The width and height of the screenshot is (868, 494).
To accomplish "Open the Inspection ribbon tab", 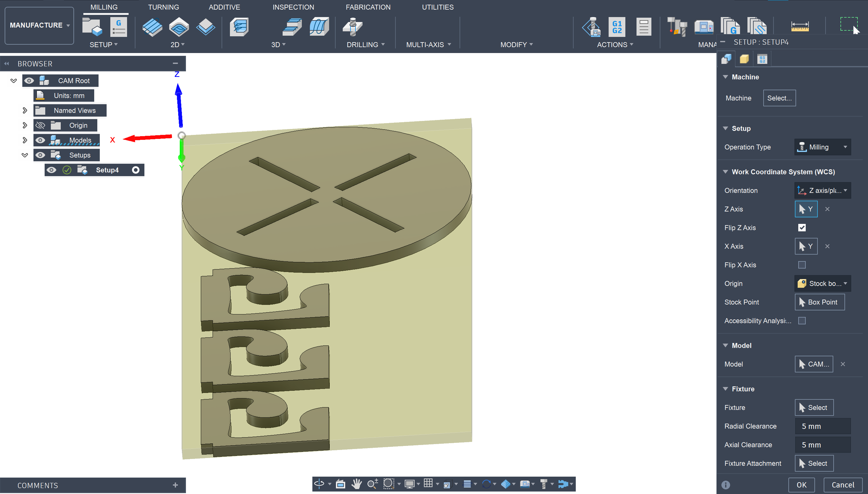I will click(x=293, y=7).
